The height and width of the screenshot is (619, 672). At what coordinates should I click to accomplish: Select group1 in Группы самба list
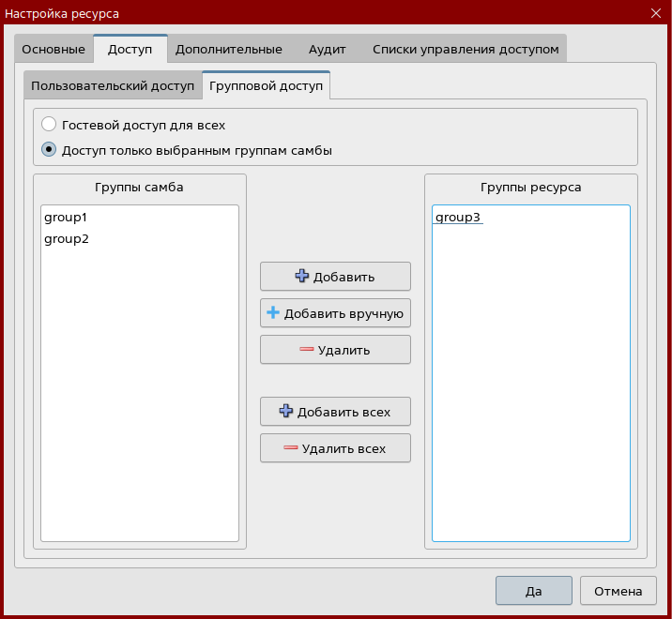tap(65, 218)
